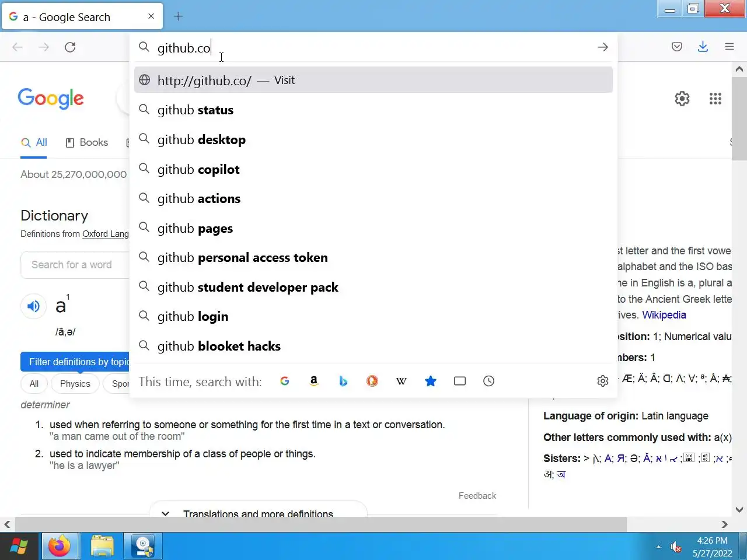Click the address bar text field
The height and width of the screenshot is (560, 747).
(373, 48)
